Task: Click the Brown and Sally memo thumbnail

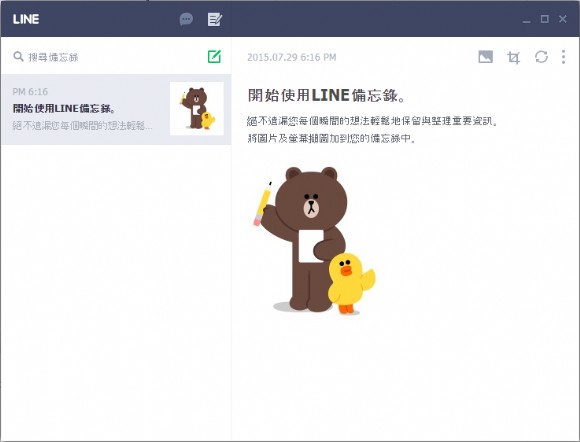Action: tap(197, 108)
